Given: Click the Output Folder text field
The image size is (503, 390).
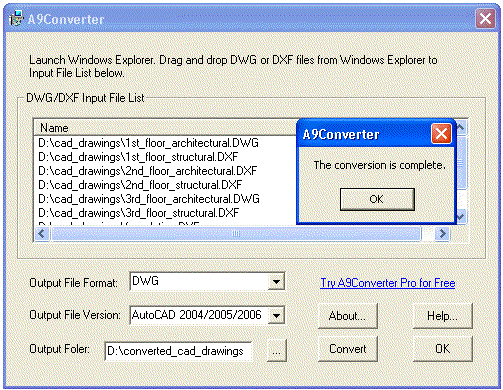Looking at the screenshot, I should point(178,351).
